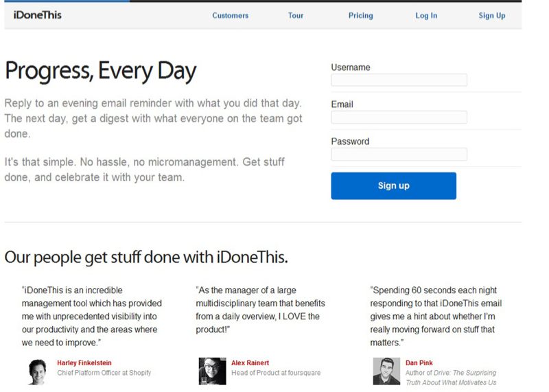The height and width of the screenshot is (392, 549).
Task: Click the 'It's that simple' paragraph
Action: pos(145,170)
